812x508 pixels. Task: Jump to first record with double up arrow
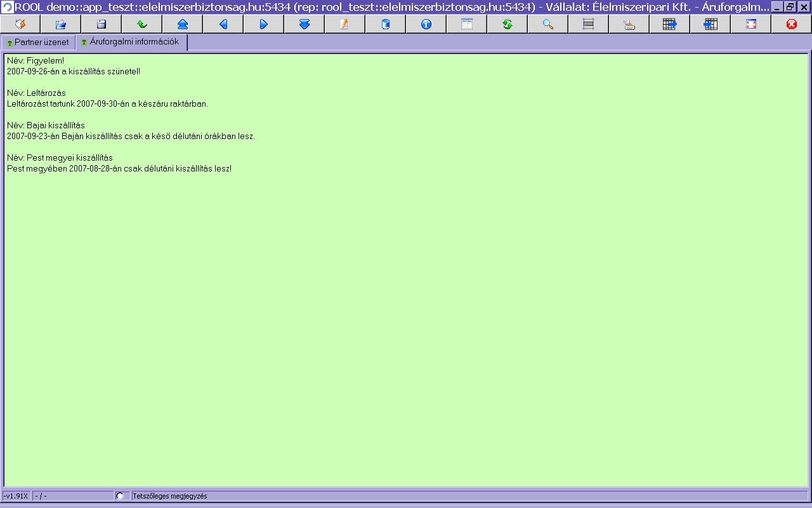pos(183,24)
